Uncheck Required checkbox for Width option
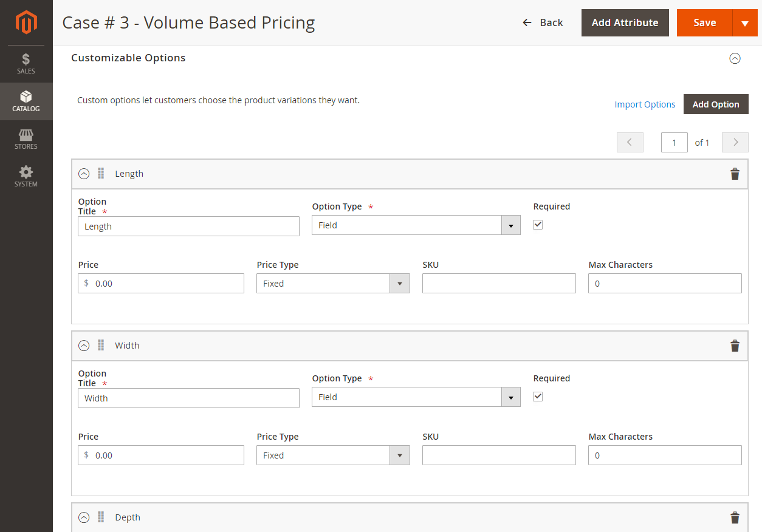Image resolution: width=762 pixels, height=532 pixels. pos(538,397)
